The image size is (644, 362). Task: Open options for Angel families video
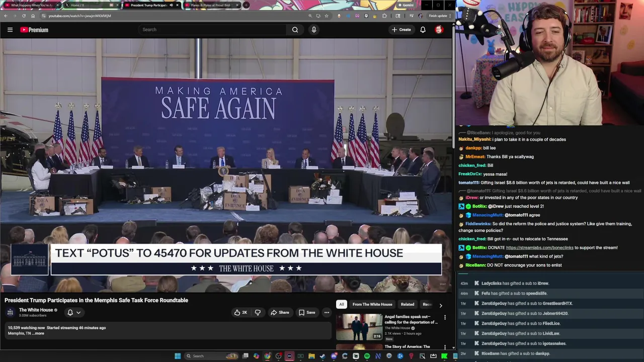coord(445,318)
